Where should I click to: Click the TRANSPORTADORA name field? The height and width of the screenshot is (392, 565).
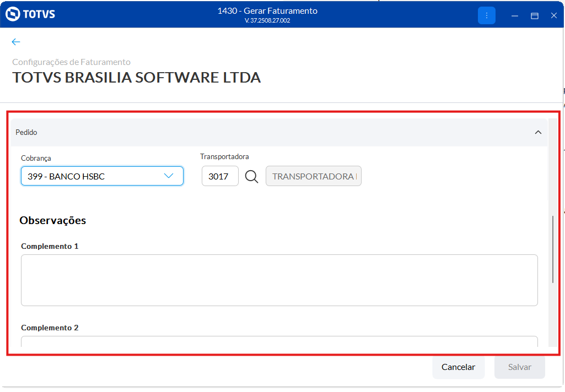coord(314,176)
